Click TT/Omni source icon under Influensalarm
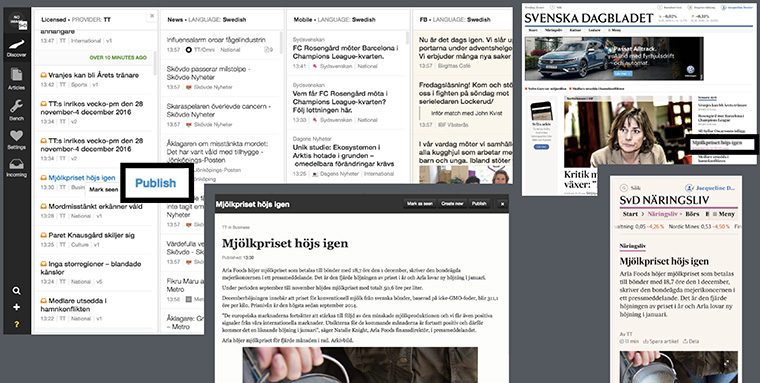Viewport: 760px width, 383px height. click(189, 49)
